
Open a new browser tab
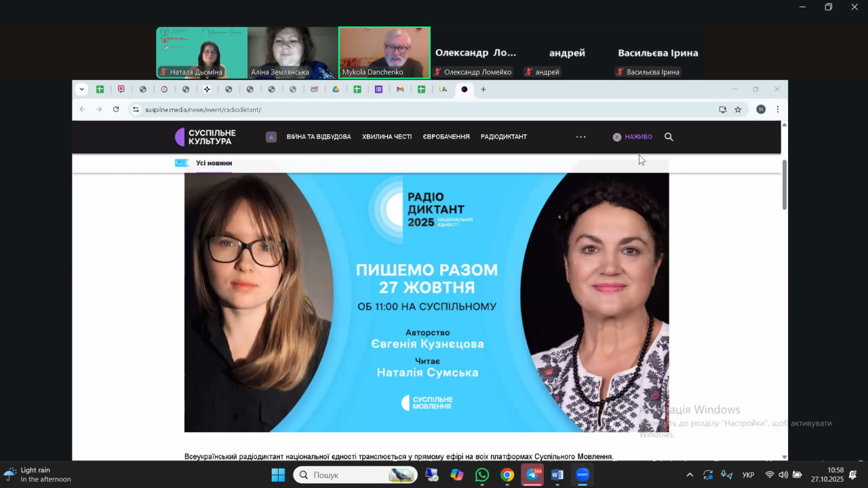484,89
